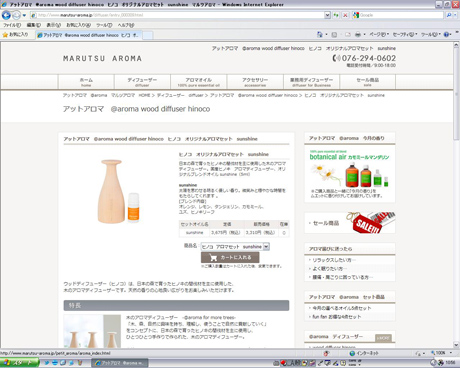Image resolution: width=460 pixels, height=368 pixels.
Task: Open the 商品名 product selection dropdown
Action: [235, 247]
